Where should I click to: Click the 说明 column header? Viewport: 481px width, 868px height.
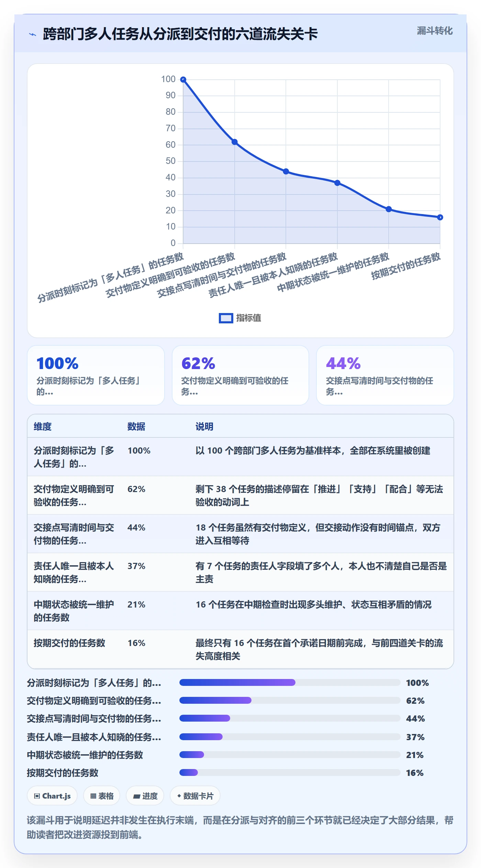pyautogui.click(x=204, y=426)
